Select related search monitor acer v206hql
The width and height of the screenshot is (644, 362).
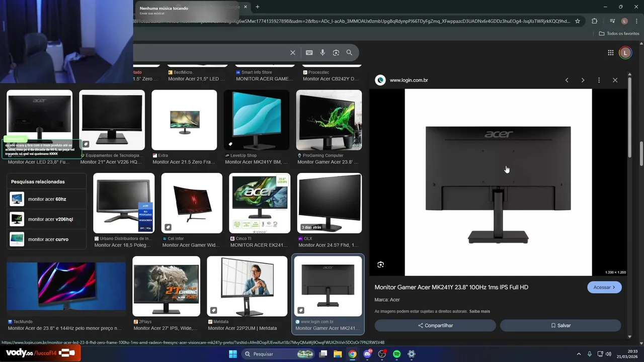[x=47, y=219]
